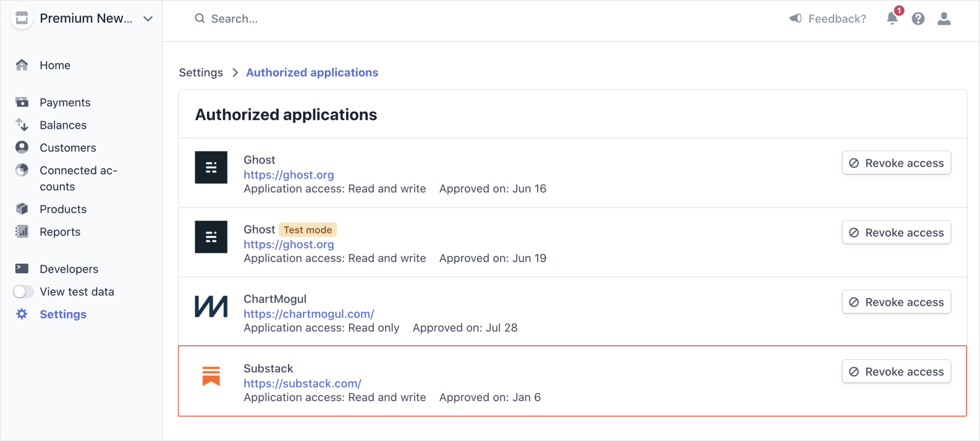
Task: Open the notifications bell icon
Action: pos(893,18)
